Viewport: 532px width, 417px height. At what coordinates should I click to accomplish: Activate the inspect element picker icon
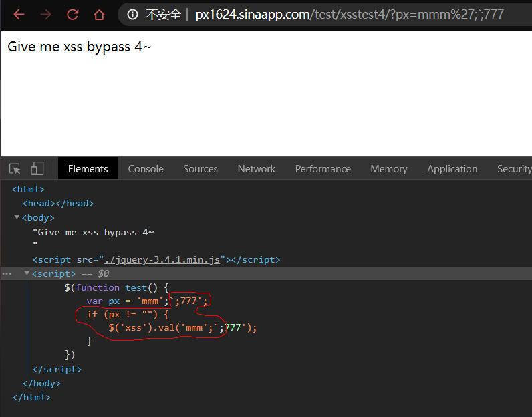15,169
